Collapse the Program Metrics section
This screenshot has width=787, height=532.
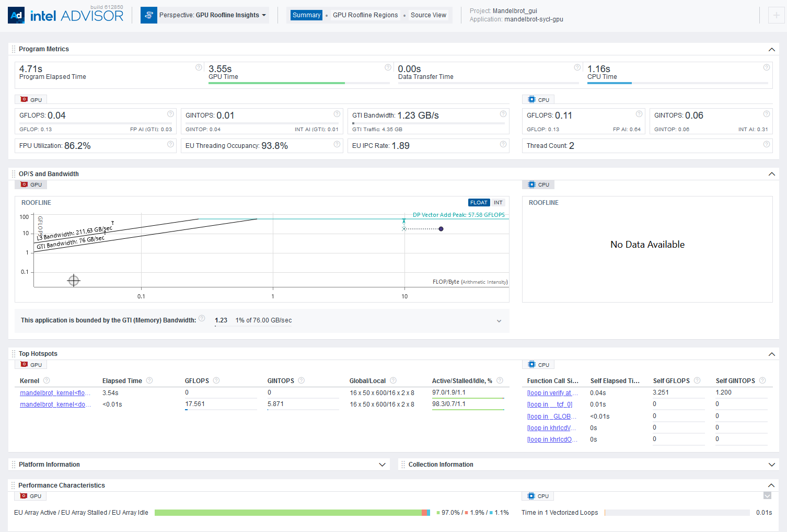771,49
